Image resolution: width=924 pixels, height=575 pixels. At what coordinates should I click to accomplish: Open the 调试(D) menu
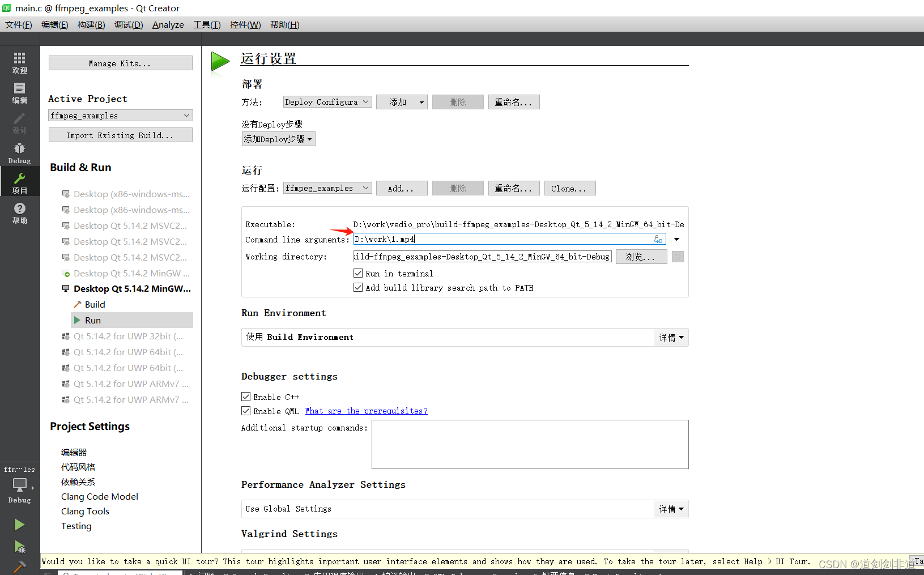129,24
